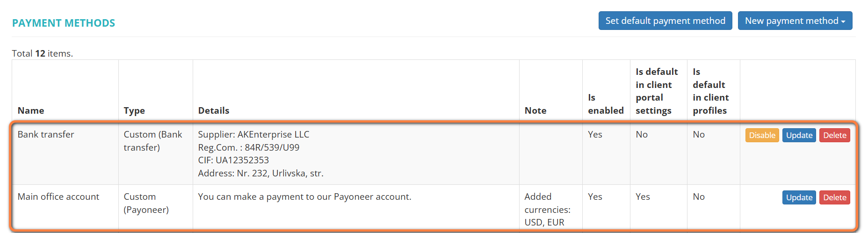This screenshot has width=868, height=233.
Task: Click the PAYMENT METHODS heading
Action: (64, 23)
